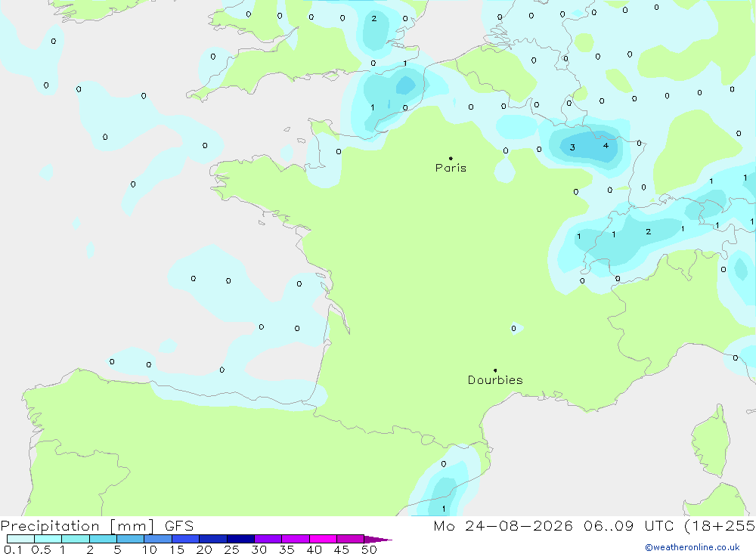Image resolution: width=756 pixels, height=554 pixels.
Task: Click the '25' legend scale label
Action: tap(231, 549)
